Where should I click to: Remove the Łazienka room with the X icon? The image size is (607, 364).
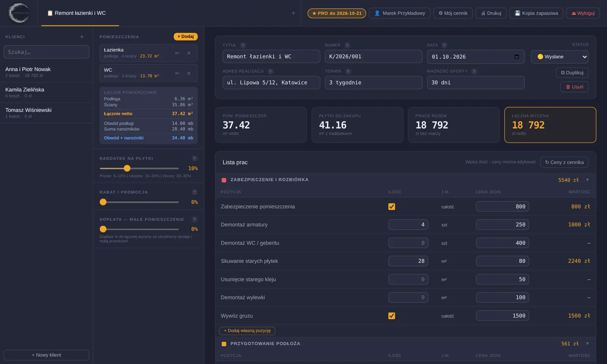pos(189,53)
